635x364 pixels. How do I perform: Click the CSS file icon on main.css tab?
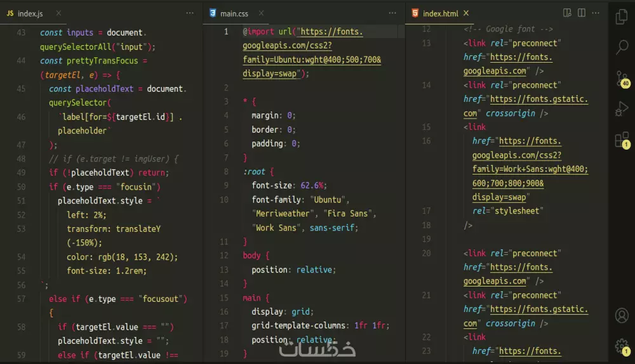pyautogui.click(x=213, y=13)
